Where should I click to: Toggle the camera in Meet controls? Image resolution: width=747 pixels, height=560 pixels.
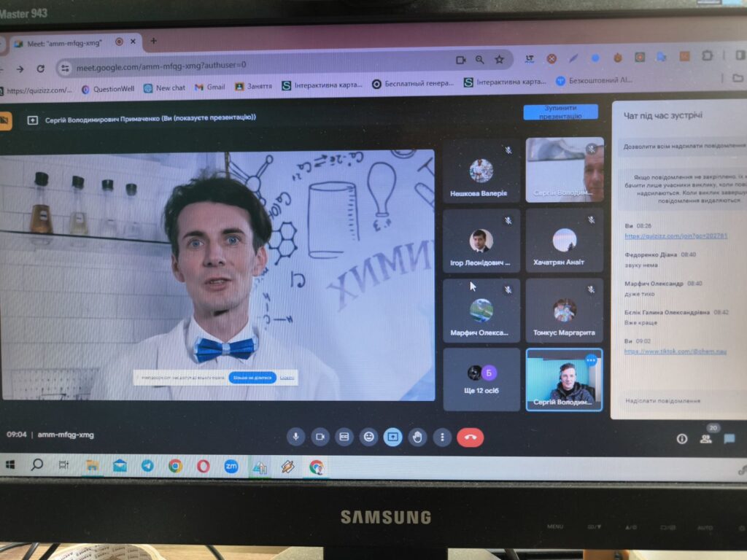320,437
